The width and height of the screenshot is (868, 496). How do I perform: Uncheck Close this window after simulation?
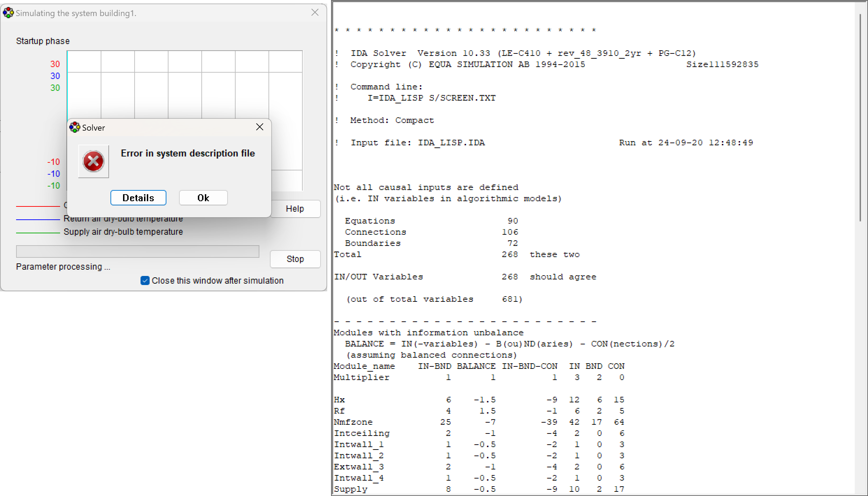(145, 280)
